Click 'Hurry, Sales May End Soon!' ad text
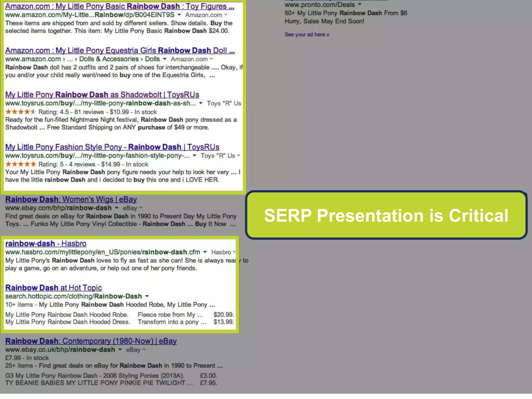 click(x=324, y=21)
